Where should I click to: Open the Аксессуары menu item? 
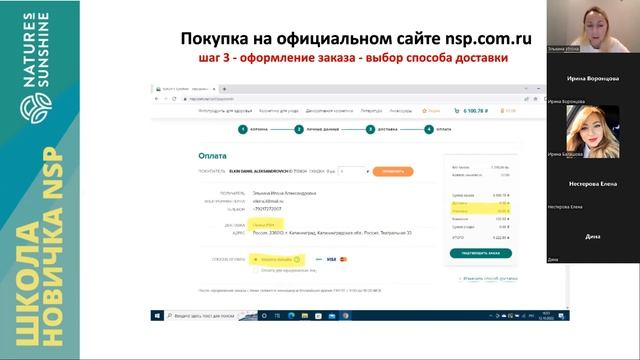(401, 111)
